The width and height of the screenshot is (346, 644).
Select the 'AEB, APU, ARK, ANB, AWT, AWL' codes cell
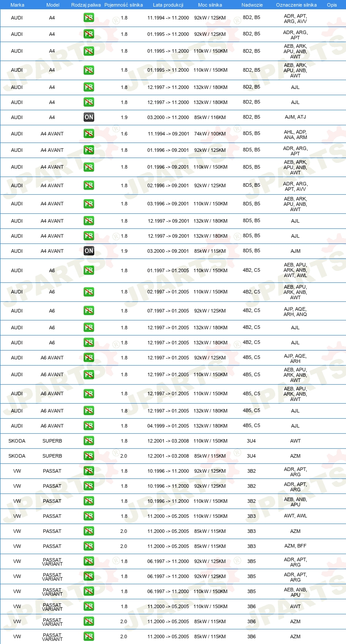(296, 270)
